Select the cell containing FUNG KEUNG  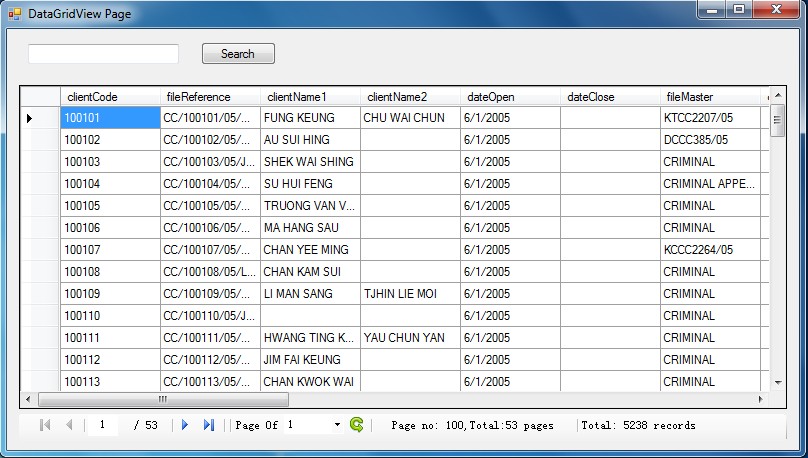[310, 118]
